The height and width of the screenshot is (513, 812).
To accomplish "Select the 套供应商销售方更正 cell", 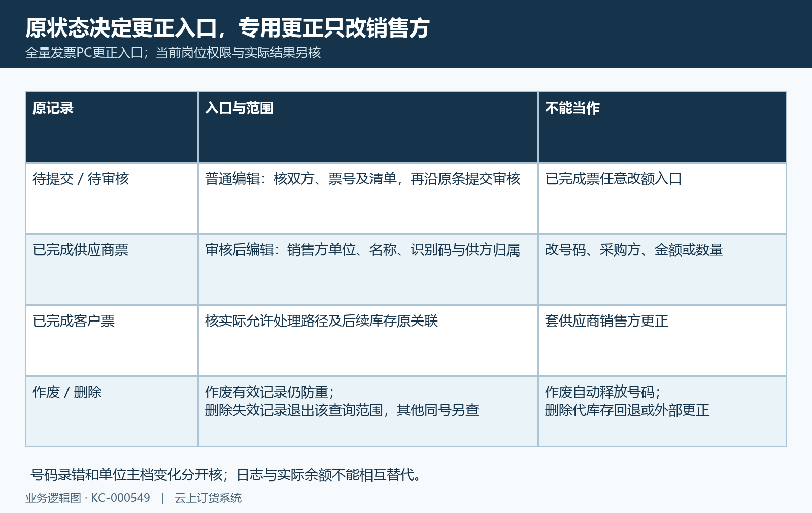I will pyautogui.click(x=662, y=340).
